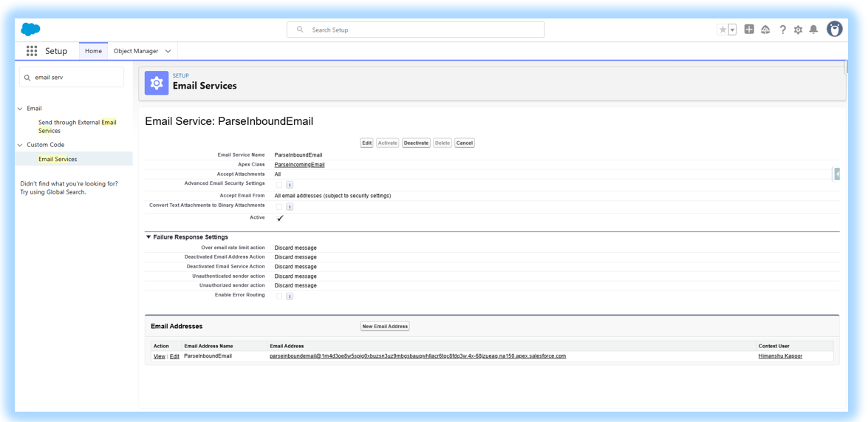Toggle Enable Error Routing checkbox
Image resolution: width=868 pixels, height=422 pixels.
click(x=279, y=296)
